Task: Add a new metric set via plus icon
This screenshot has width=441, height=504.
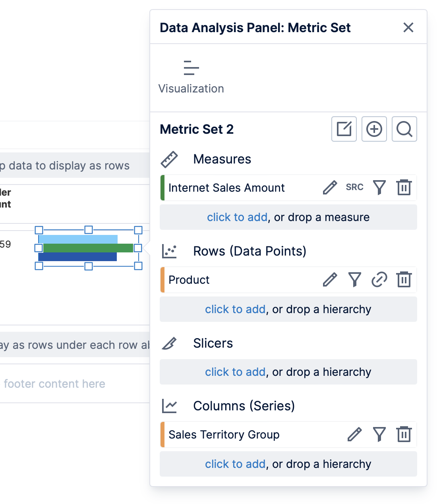Action: click(x=374, y=129)
